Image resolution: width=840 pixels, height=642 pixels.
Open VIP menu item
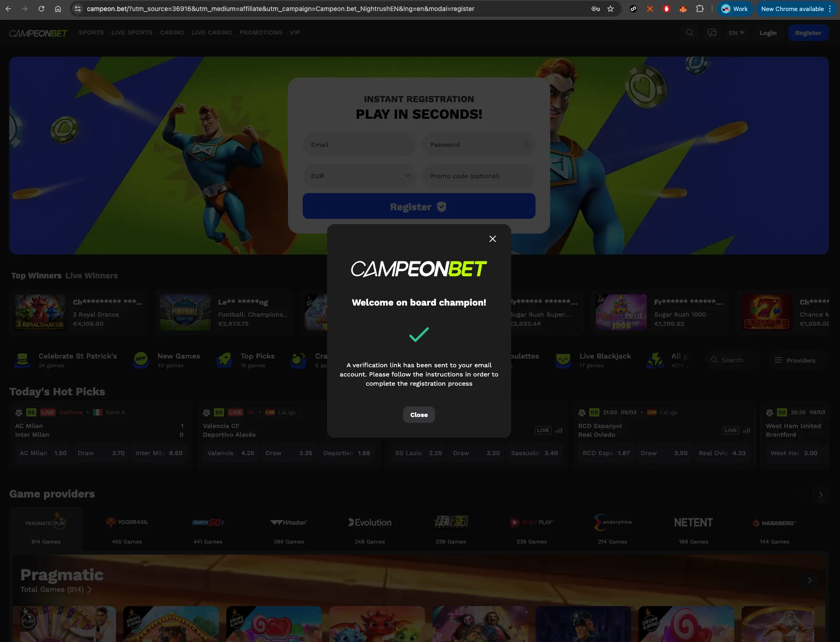(295, 33)
